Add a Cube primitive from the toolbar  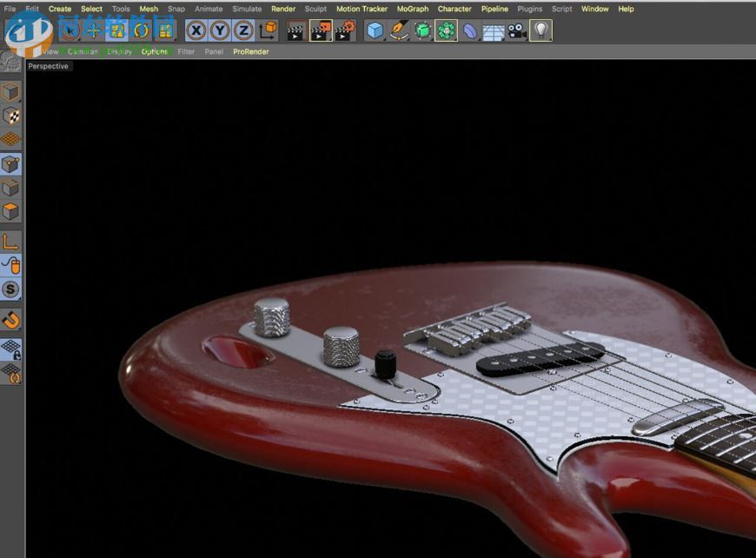[x=374, y=29]
